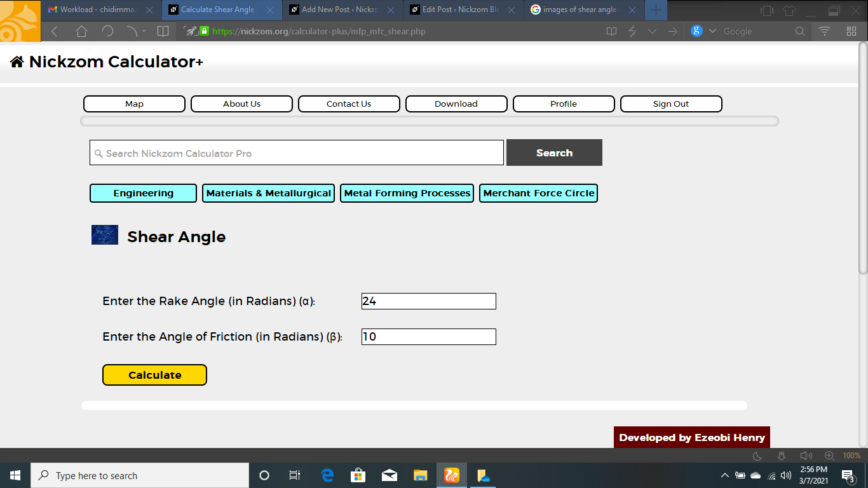Image resolution: width=868 pixels, height=488 pixels.
Task: Click the Sign Out button
Action: 671,104
